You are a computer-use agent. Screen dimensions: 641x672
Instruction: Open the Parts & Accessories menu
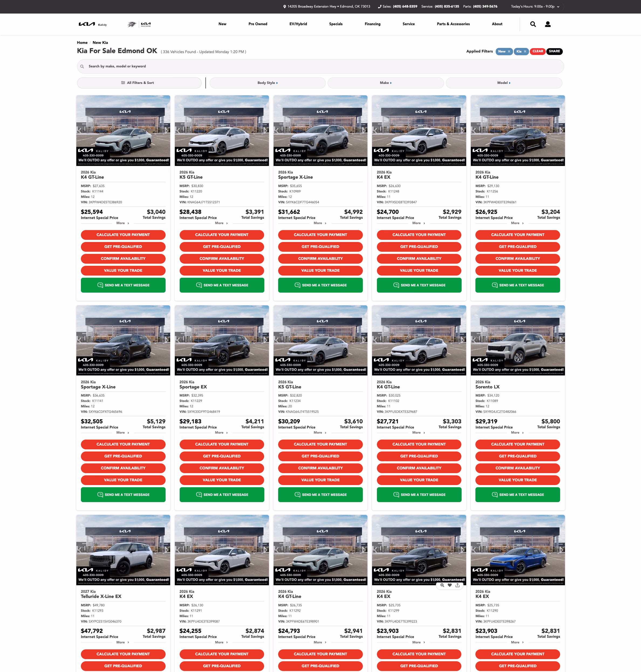[x=453, y=24]
